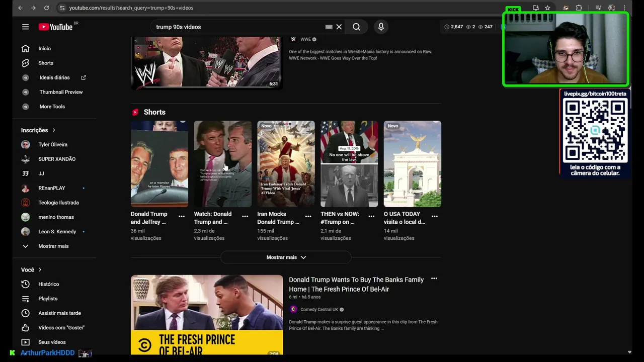The width and height of the screenshot is (644, 362).
Task: Open options for the O USA TODAY short
Action: click(x=435, y=217)
